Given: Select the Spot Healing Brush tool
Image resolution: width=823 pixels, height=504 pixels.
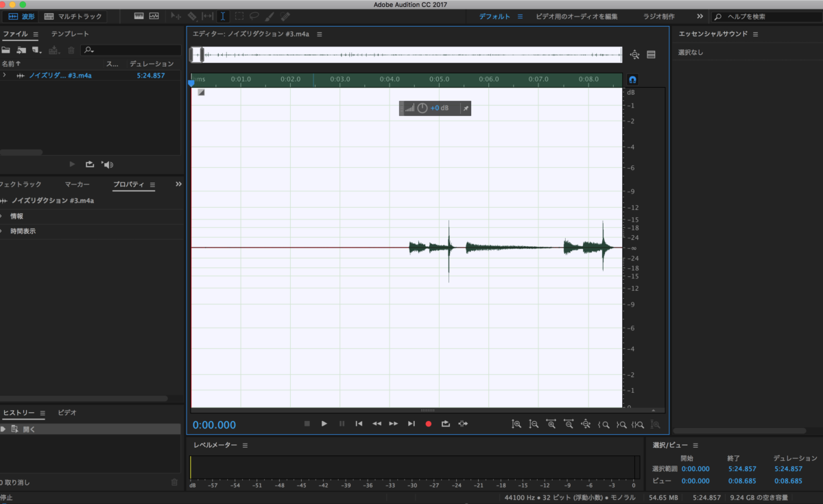Looking at the screenshot, I should tap(285, 16).
